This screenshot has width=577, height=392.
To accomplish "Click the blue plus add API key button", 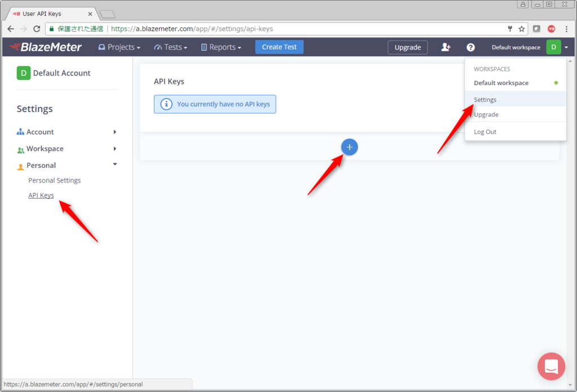I will [349, 147].
